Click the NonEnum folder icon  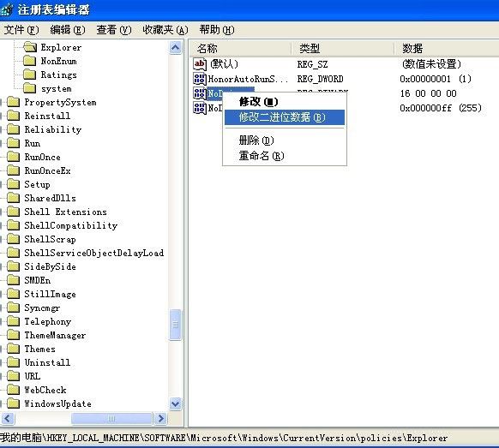30,61
